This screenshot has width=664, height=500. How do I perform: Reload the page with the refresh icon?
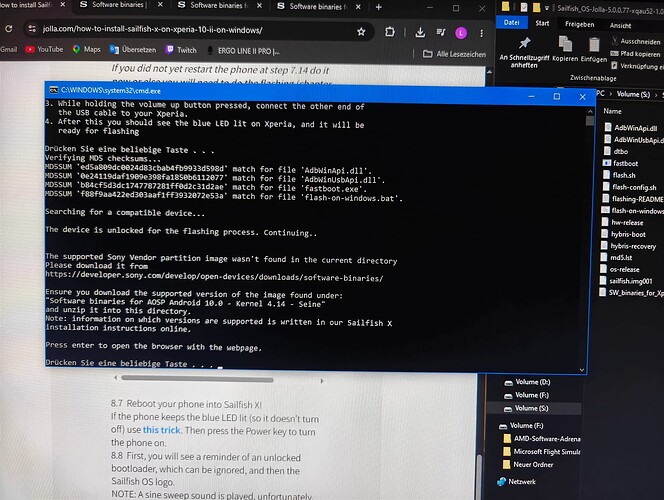click(8, 29)
